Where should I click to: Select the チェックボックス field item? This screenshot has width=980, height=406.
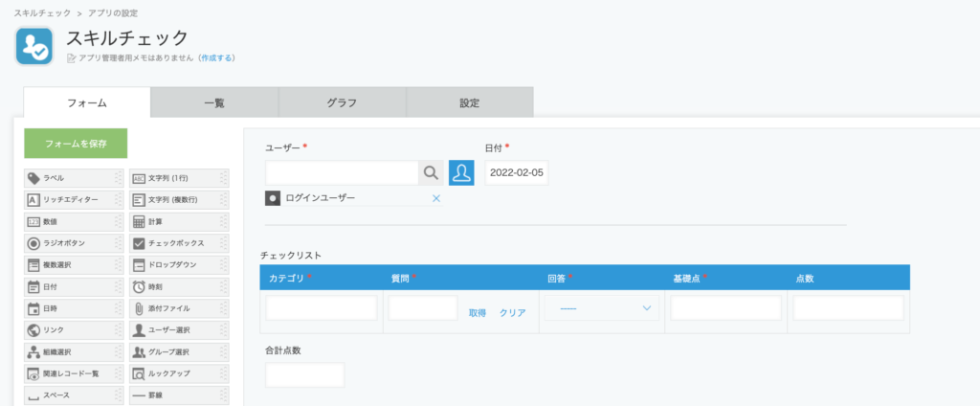click(x=179, y=243)
